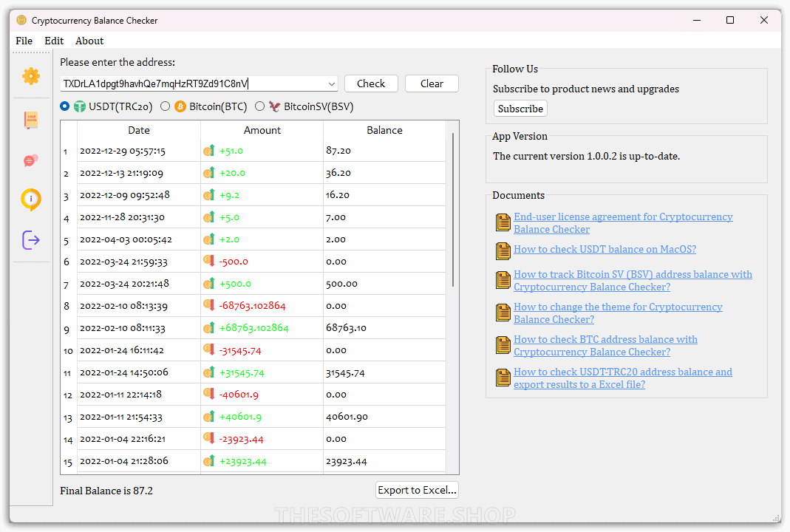The image size is (790, 532).
Task: Click the document icon beside BTC address guide
Action: (503, 345)
